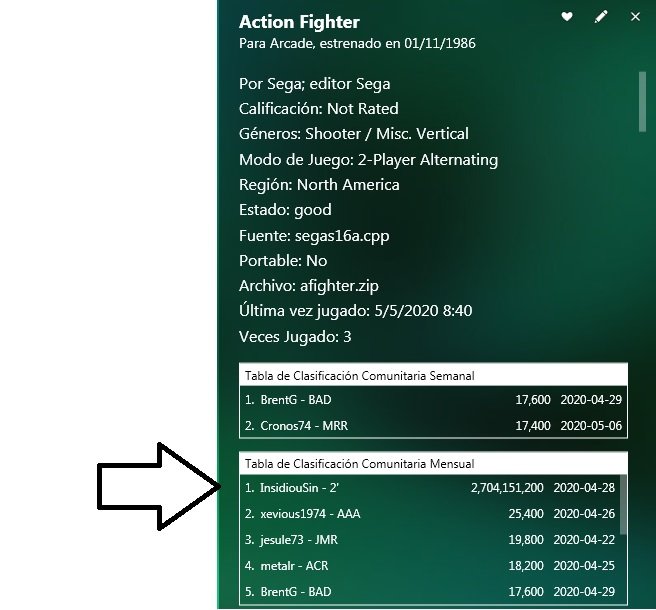Click the Por Sega; editor Sega line
Screen dimensions: 656x610
point(314,84)
